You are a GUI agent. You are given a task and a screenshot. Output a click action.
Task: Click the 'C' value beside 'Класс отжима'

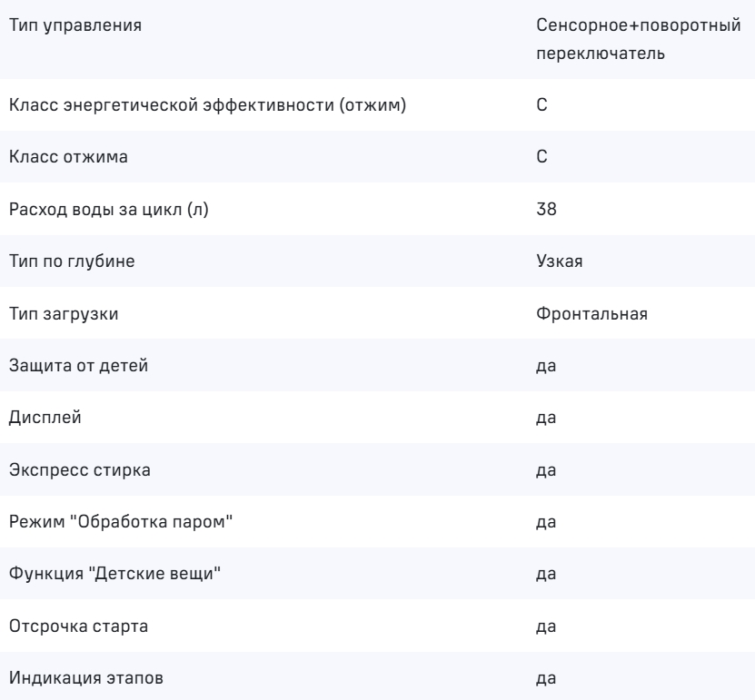click(x=541, y=157)
